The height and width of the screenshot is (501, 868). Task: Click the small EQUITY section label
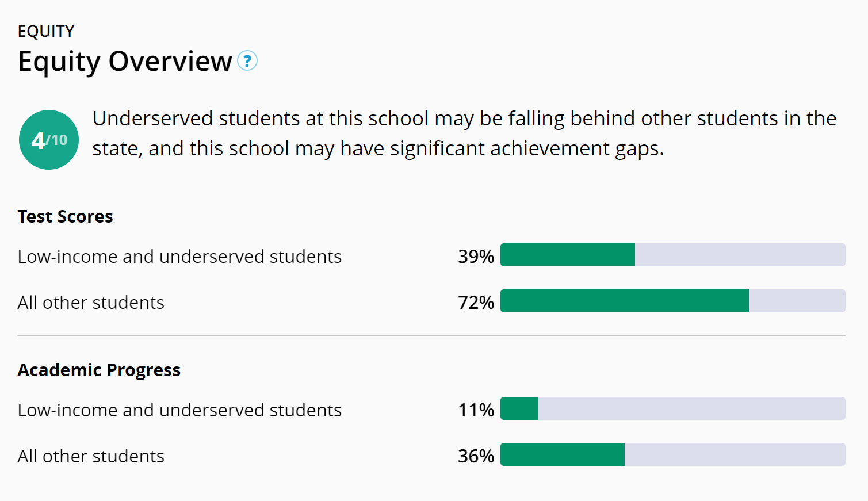tap(46, 31)
